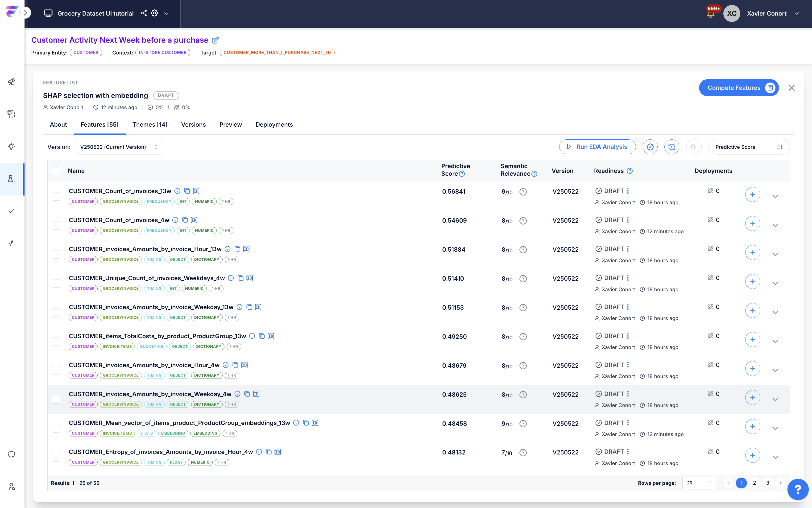Open the flask experiment icon in sidebar
Viewport: 812px width, 508px height.
pos(11,179)
